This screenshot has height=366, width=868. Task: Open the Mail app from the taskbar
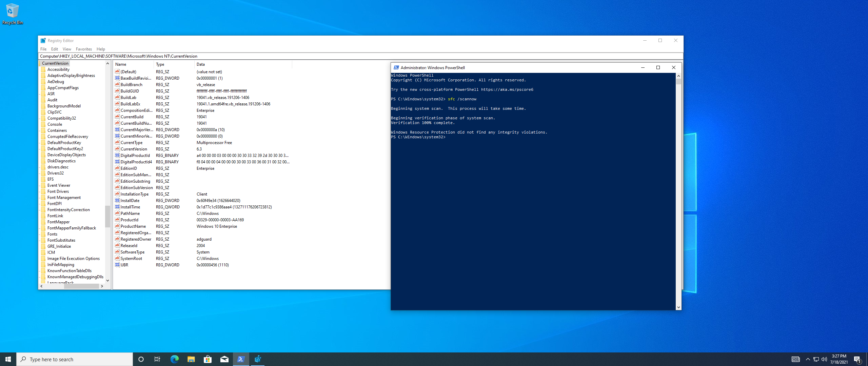(224, 359)
